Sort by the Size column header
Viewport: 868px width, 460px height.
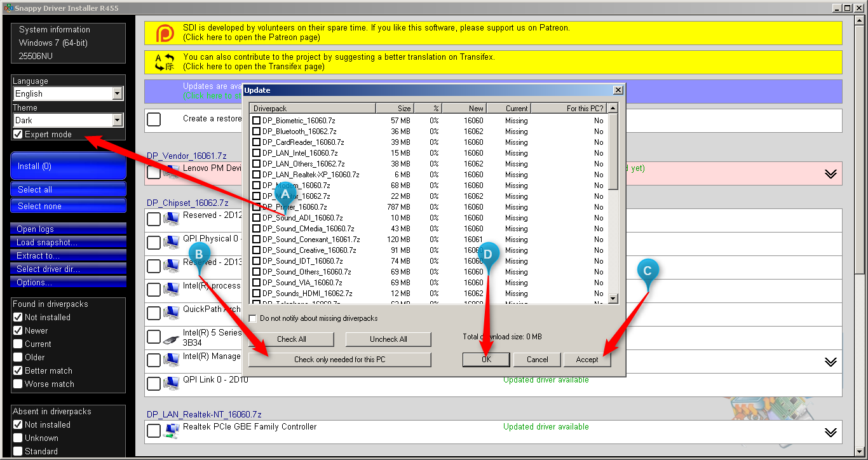[x=395, y=109]
